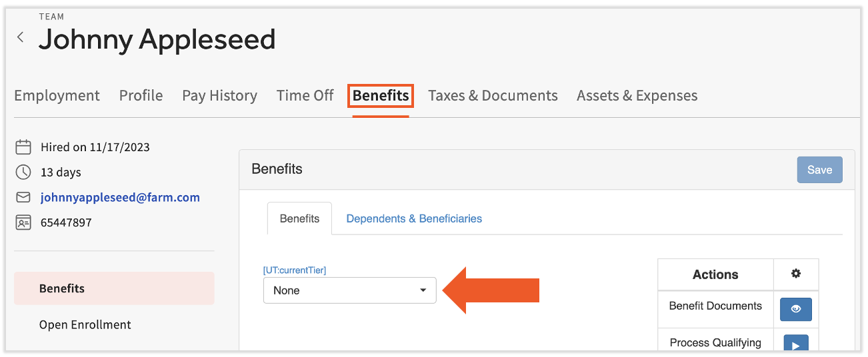This screenshot has width=868, height=357.
Task: View Benefit Documents with eye button
Action: (x=795, y=310)
